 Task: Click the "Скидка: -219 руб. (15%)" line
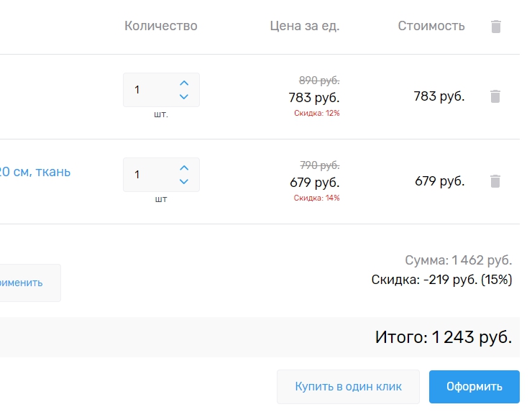pyautogui.click(x=441, y=280)
